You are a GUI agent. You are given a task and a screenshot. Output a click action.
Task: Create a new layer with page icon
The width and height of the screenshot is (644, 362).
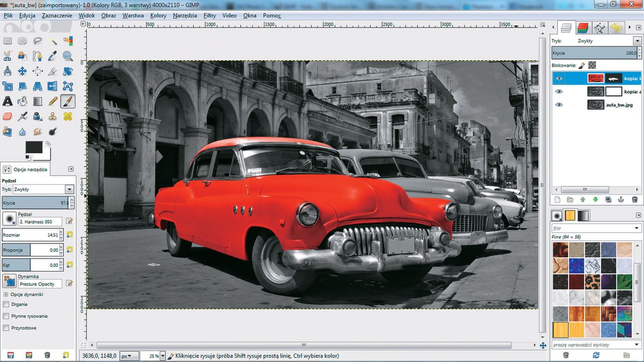[x=557, y=200]
